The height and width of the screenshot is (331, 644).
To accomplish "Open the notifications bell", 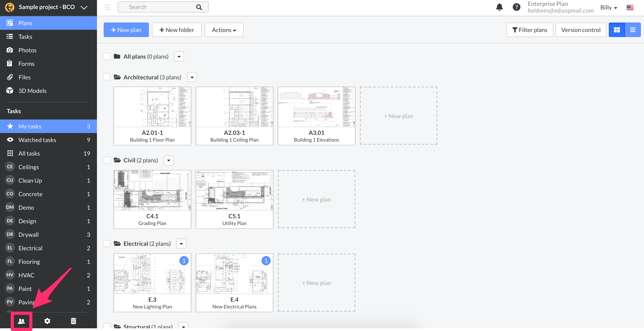I will point(499,7).
